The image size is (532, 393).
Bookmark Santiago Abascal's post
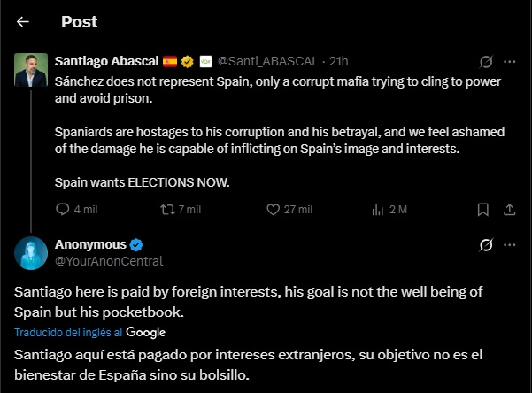482,210
